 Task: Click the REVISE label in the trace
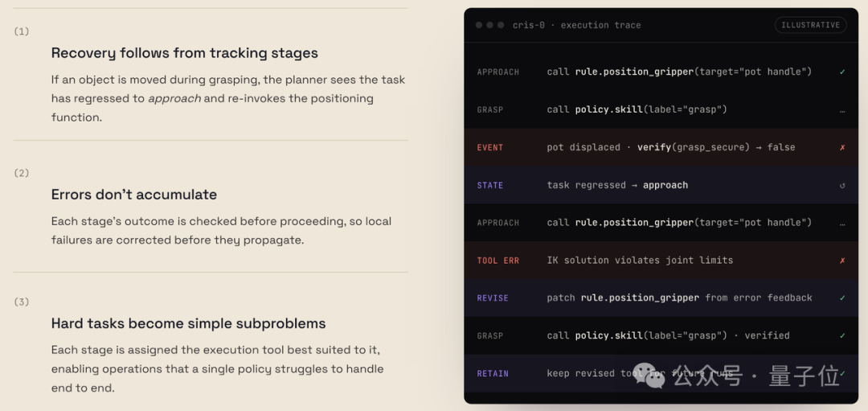pos(493,298)
